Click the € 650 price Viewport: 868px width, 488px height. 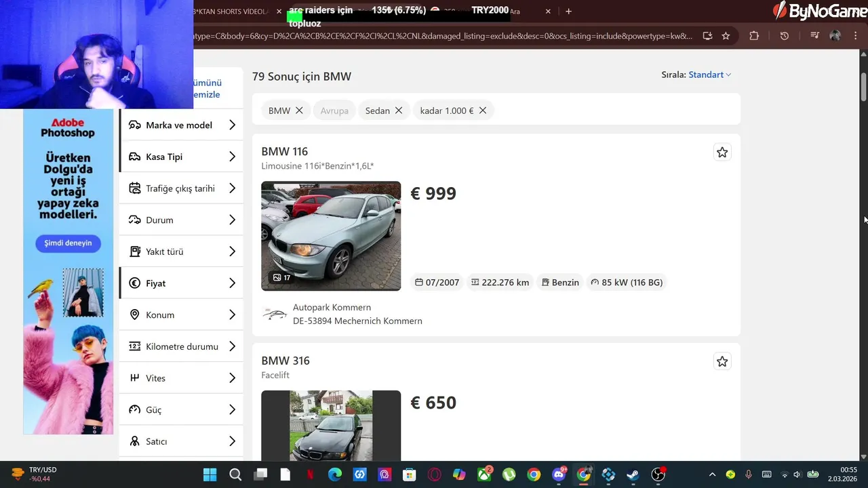[433, 403]
